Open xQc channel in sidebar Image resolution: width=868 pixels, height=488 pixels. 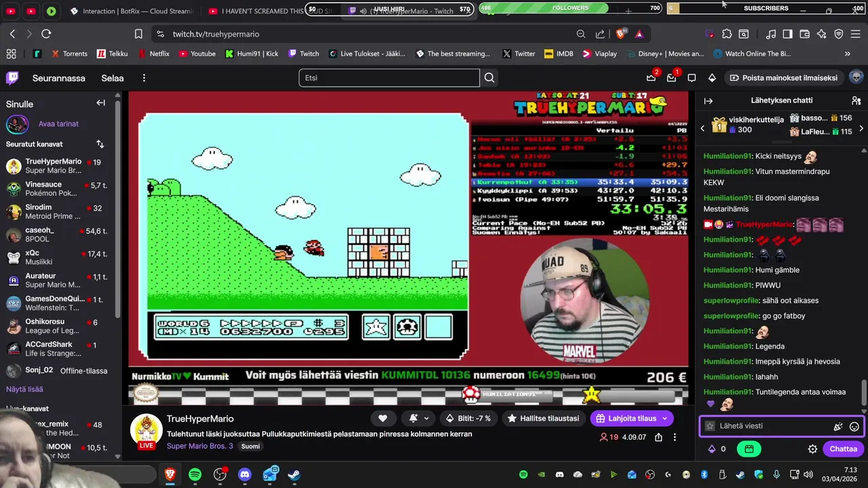coord(60,258)
